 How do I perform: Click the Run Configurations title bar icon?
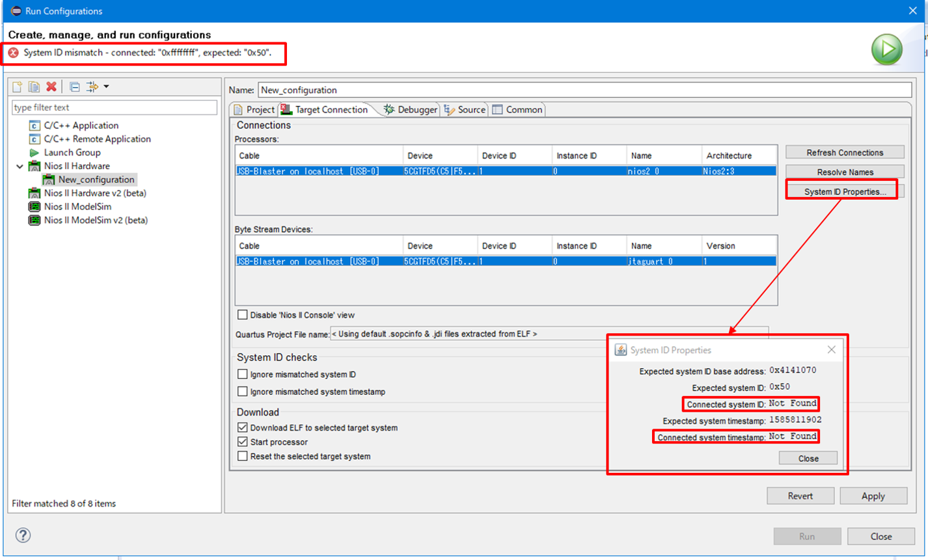[x=16, y=11]
